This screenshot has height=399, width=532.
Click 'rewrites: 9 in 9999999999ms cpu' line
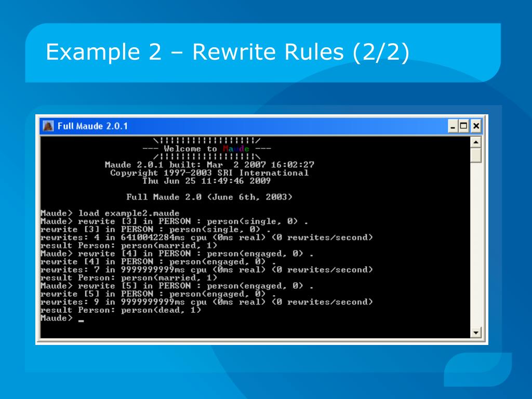point(207,302)
